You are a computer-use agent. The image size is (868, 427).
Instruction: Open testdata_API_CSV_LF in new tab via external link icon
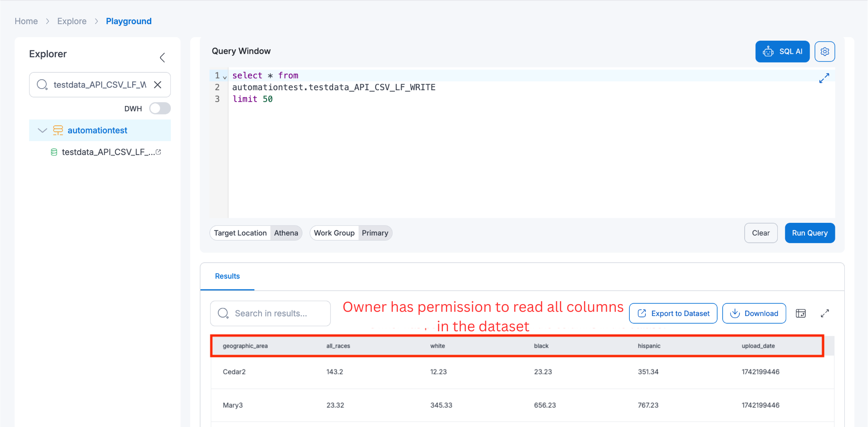(x=158, y=151)
